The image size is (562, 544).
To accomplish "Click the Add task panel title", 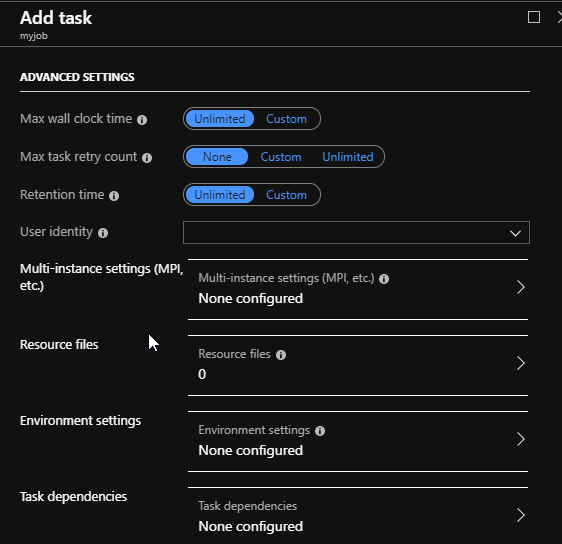I will coord(56,18).
